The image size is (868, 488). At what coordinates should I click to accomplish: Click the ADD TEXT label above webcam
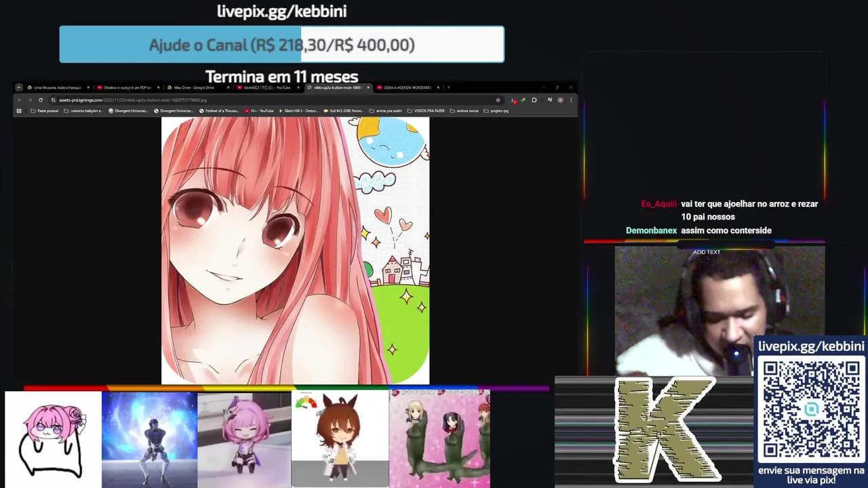[x=707, y=252]
